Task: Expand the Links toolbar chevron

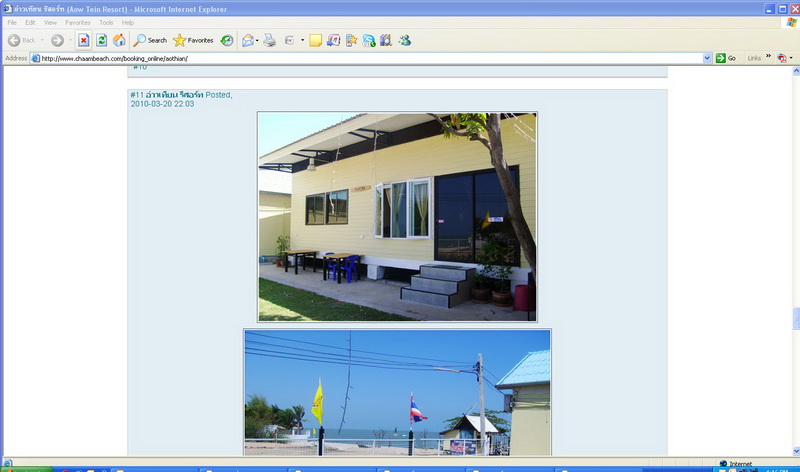Action: 768,56
